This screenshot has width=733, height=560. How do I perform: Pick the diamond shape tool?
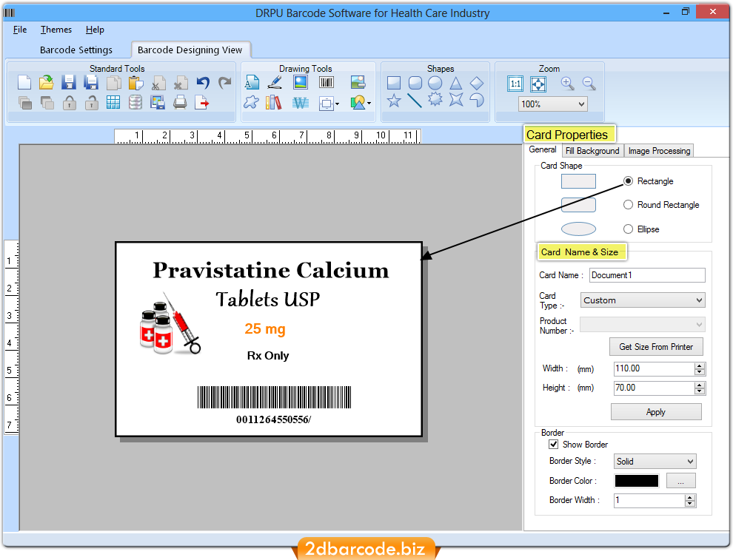tap(476, 83)
